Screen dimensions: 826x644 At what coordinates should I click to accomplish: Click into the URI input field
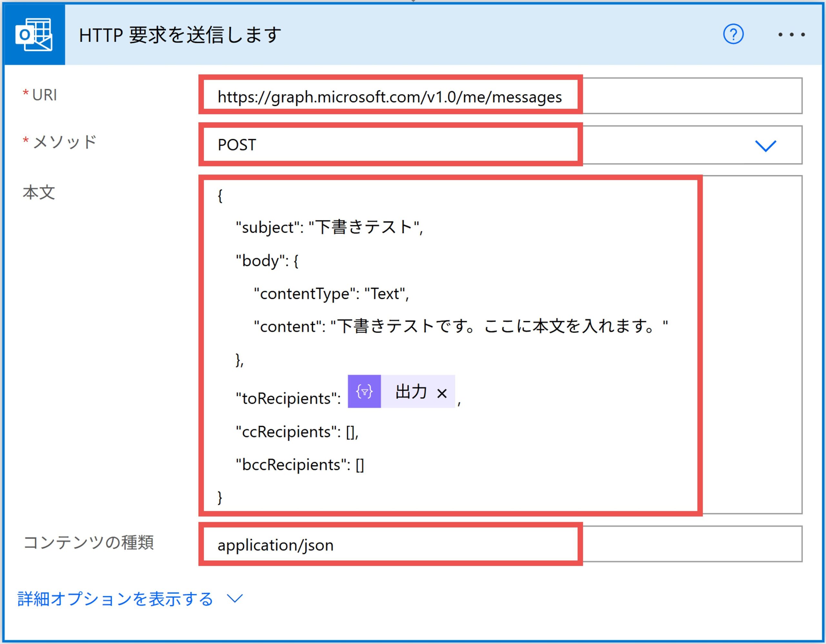coord(389,97)
